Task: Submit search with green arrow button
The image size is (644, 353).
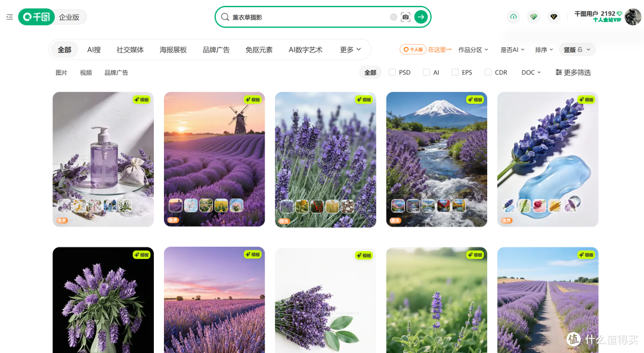Action: click(x=420, y=17)
